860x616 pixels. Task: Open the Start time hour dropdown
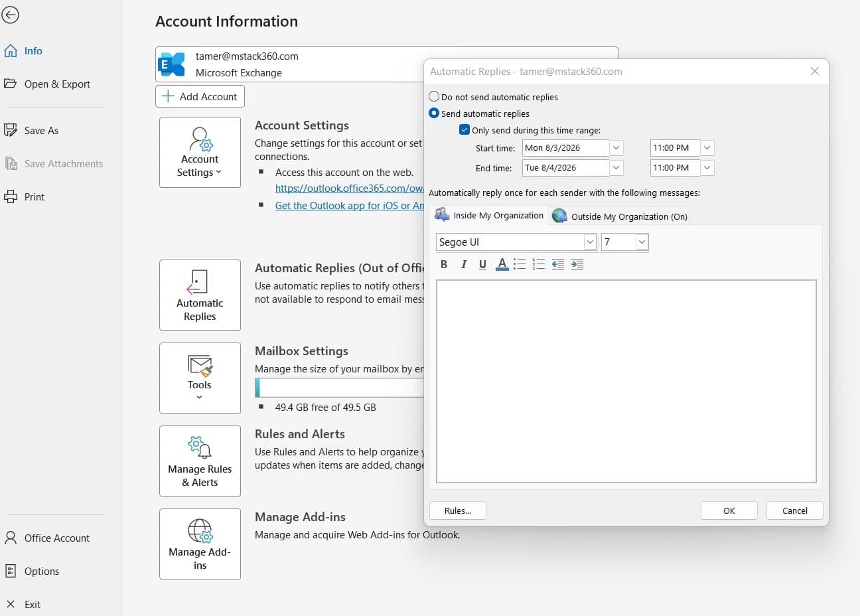tap(707, 148)
